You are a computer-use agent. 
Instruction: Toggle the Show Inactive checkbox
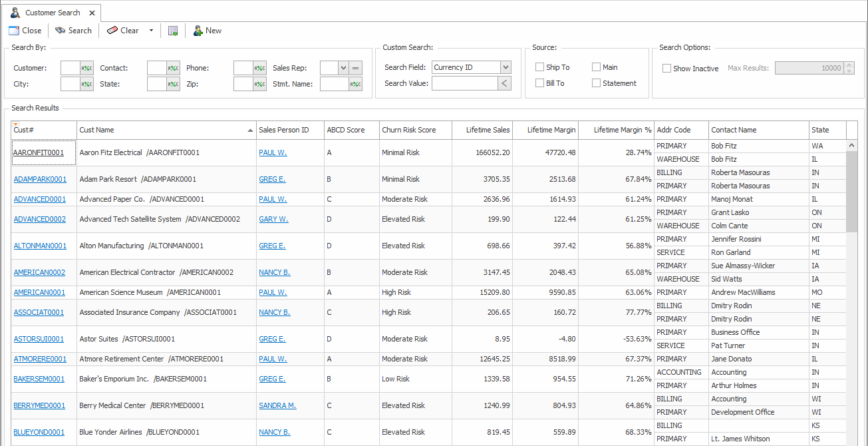666,68
